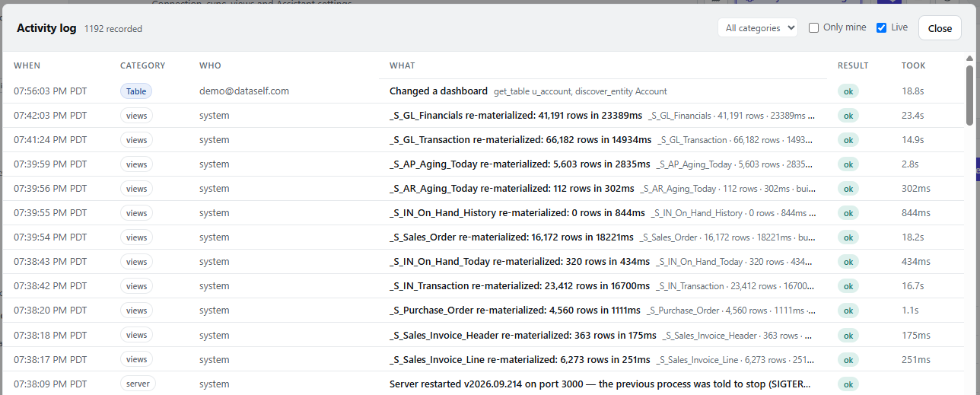Image resolution: width=980 pixels, height=395 pixels.
Task: Click the TOOK column header
Action: click(914, 65)
